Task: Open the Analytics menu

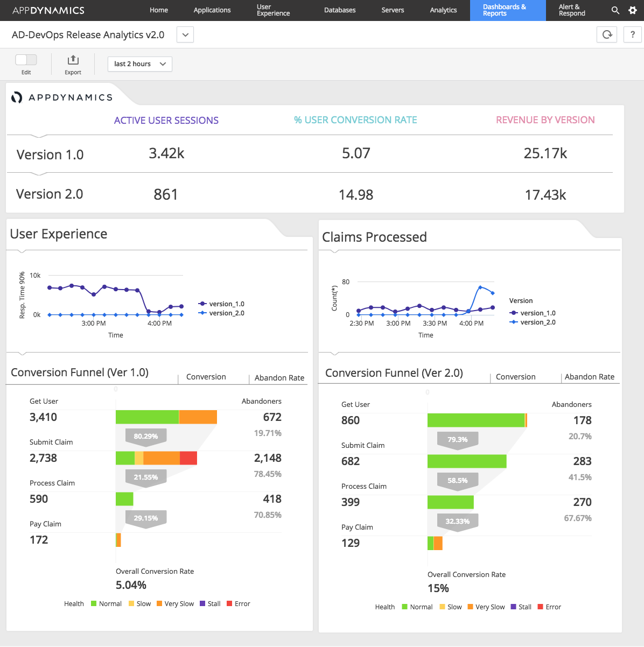Action: [443, 10]
